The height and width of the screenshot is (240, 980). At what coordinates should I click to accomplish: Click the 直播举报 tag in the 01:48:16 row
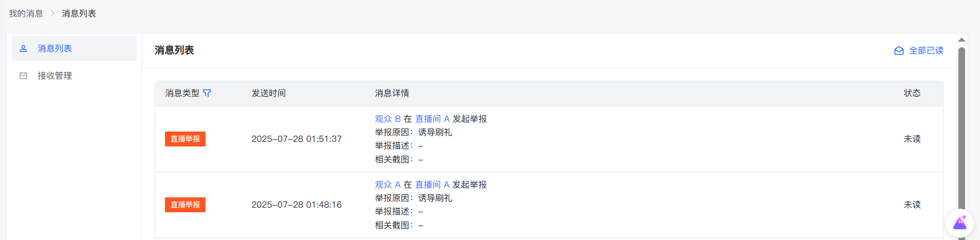click(185, 205)
